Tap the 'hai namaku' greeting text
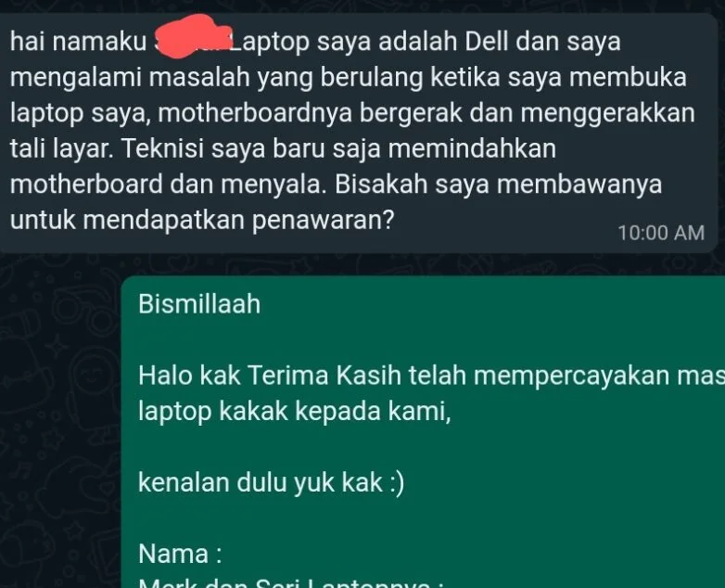This screenshot has height=588, width=725. 78,42
